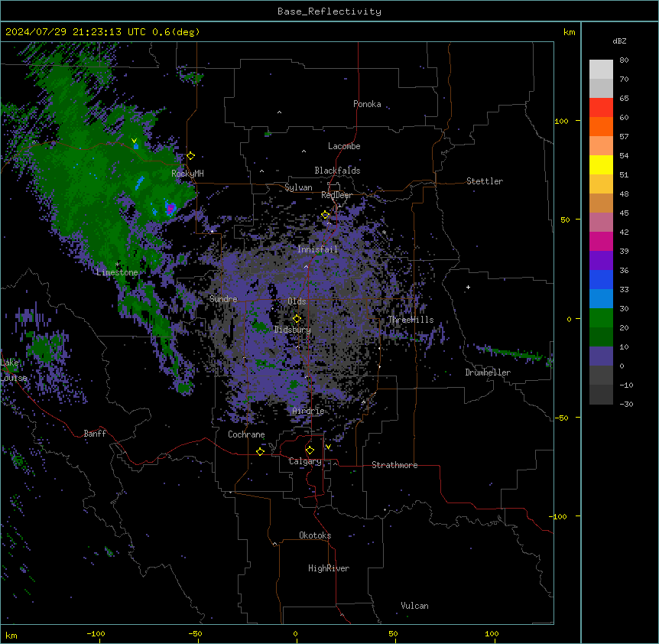The height and width of the screenshot is (644, 659).
Task: Click the Lake Louise label
Action: 14,370
